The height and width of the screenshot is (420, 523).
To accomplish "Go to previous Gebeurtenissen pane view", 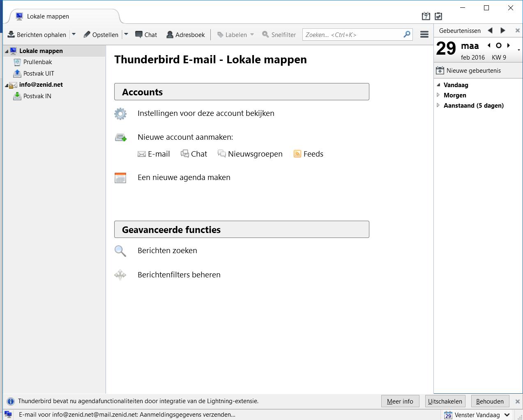I will point(490,30).
